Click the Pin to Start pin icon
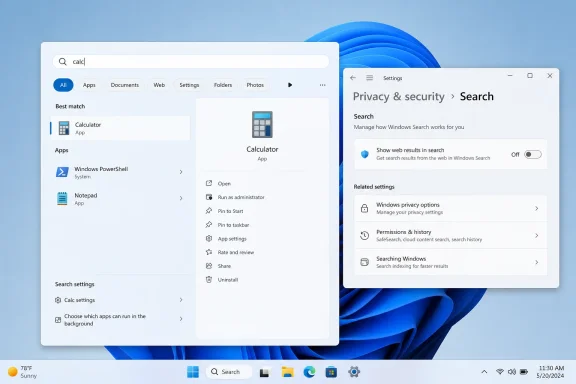The height and width of the screenshot is (384, 576). pos(209,211)
